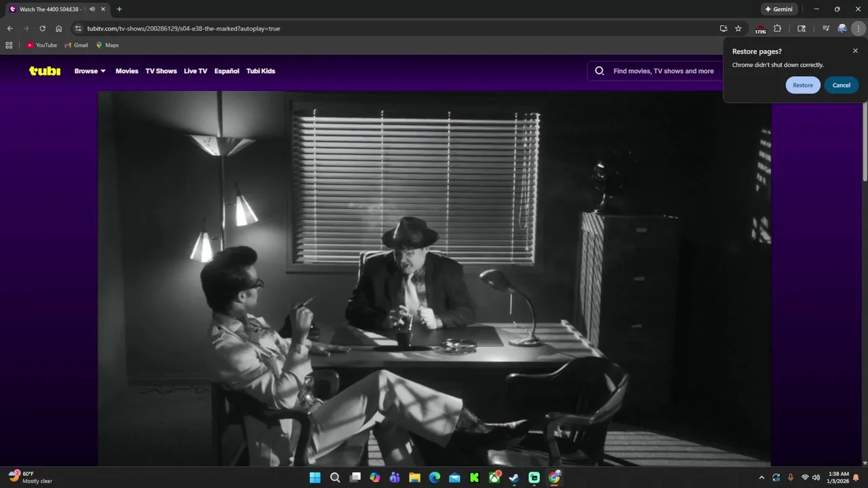Click the video player to pause

click(x=434, y=278)
